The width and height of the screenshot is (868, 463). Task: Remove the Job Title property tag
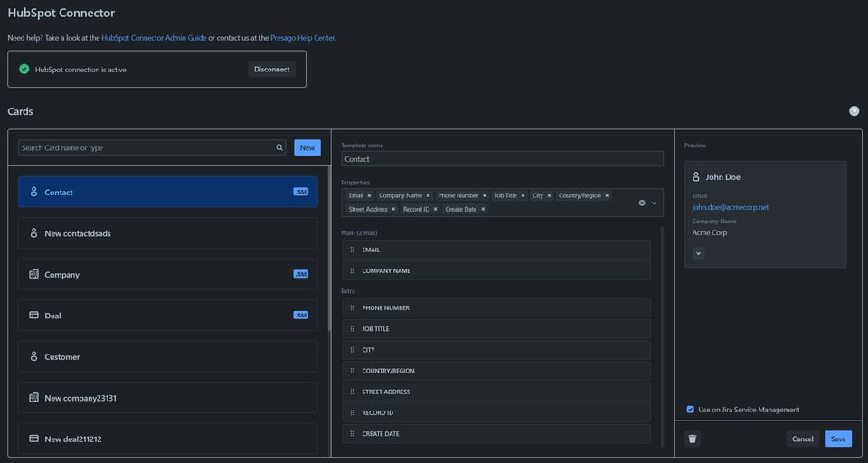point(523,195)
